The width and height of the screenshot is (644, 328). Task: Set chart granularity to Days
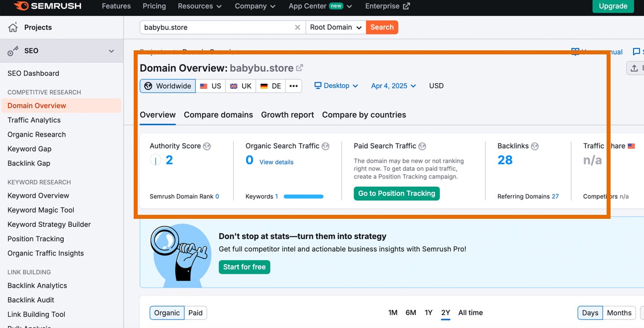tap(590, 313)
